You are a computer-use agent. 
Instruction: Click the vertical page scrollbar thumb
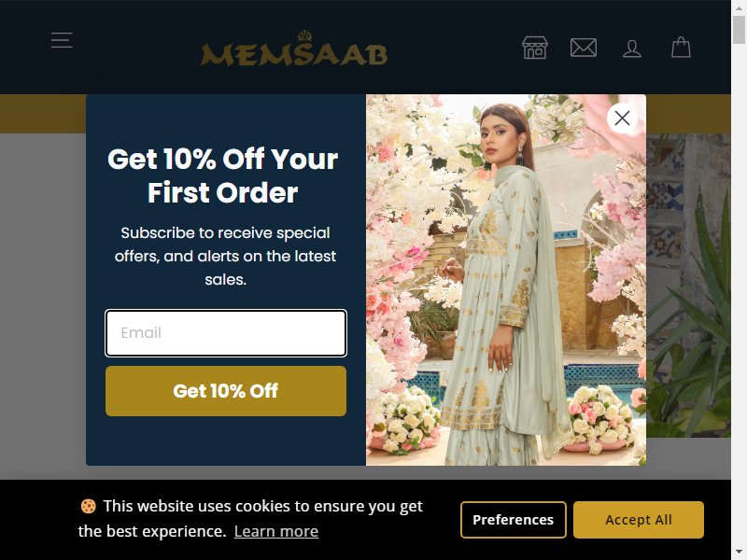pos(739,29)
